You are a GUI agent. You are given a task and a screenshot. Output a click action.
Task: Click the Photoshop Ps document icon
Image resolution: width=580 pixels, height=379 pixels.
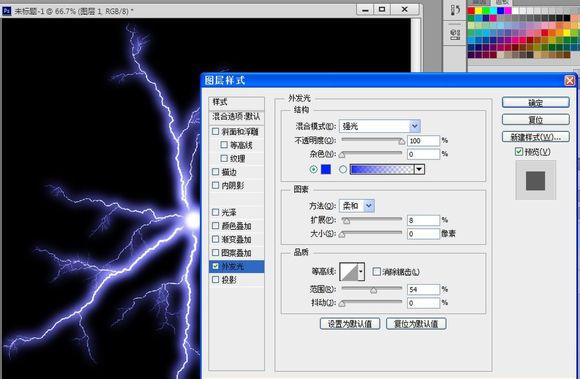pyautogui.click(x=6, y=11)
